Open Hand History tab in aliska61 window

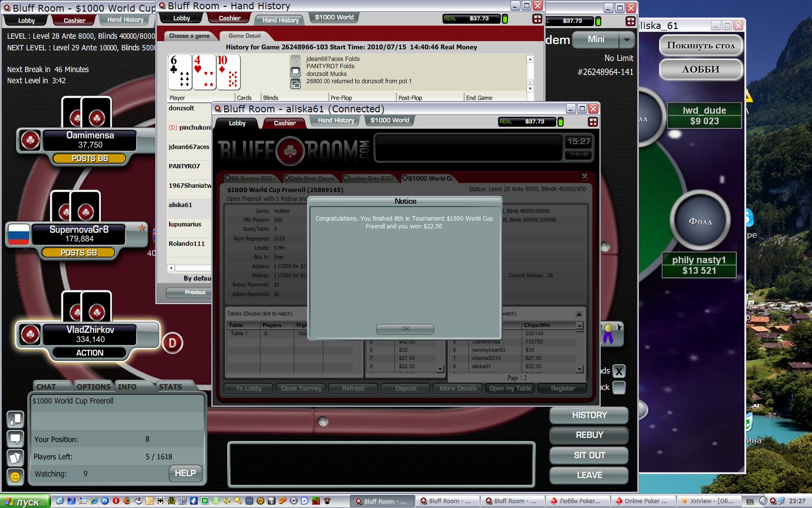tap(336, 120)
